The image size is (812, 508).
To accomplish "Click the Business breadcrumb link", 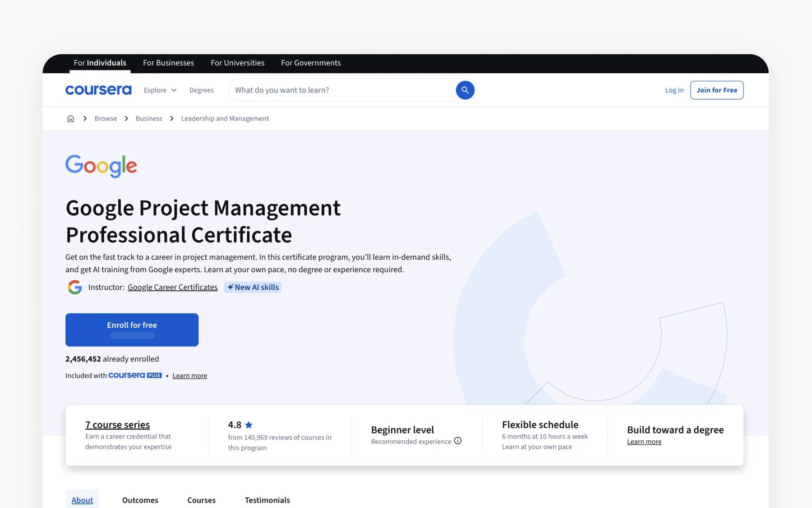I will (x=149, y=118).
